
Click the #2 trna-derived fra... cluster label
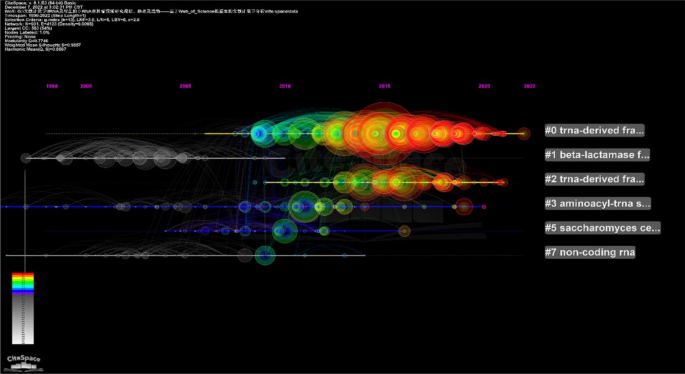(x=595, y=179)
